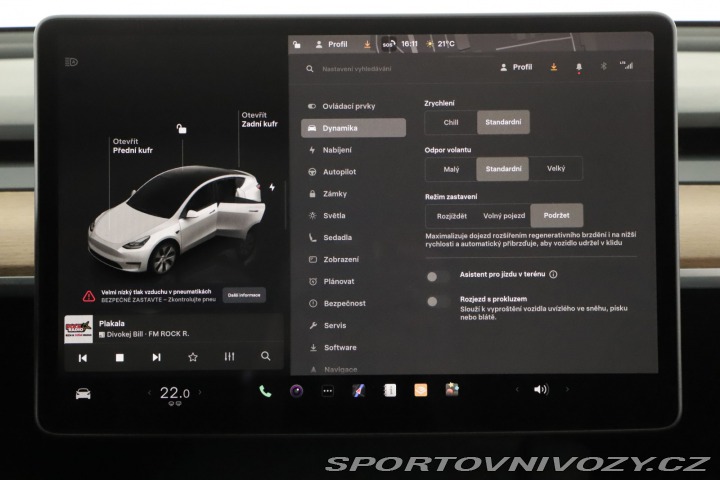This screenshot has height=480, width=720.
Task: Click the red tire pressure warning icon
Action: [89, 296]
